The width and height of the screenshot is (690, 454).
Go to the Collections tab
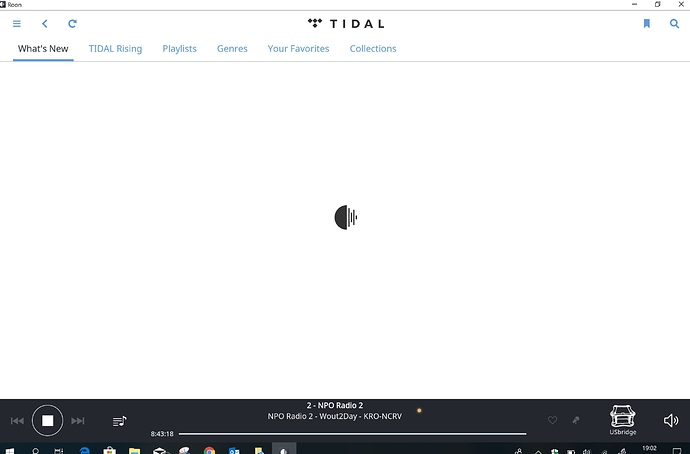click(x=373, y=49)
